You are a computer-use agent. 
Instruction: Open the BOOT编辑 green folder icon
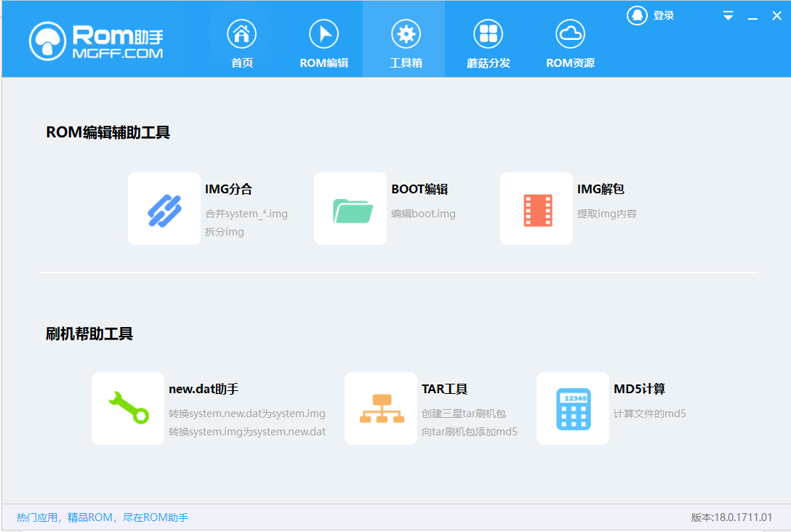click(350, 209)
